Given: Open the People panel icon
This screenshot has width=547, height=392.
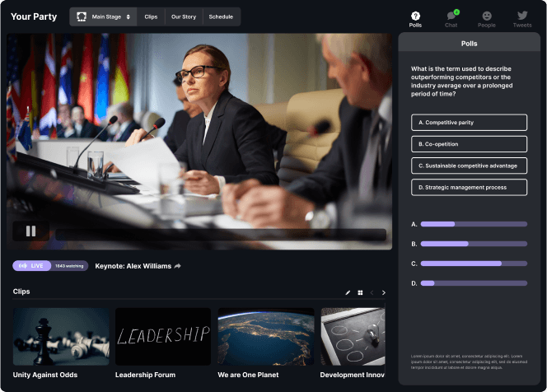Looking at the screenshot, I should [487, 18].
